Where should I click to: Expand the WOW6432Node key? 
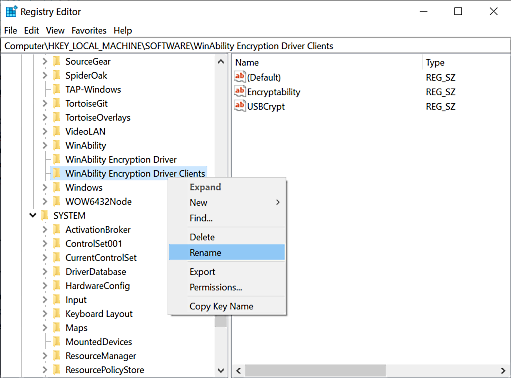[45, 201]
